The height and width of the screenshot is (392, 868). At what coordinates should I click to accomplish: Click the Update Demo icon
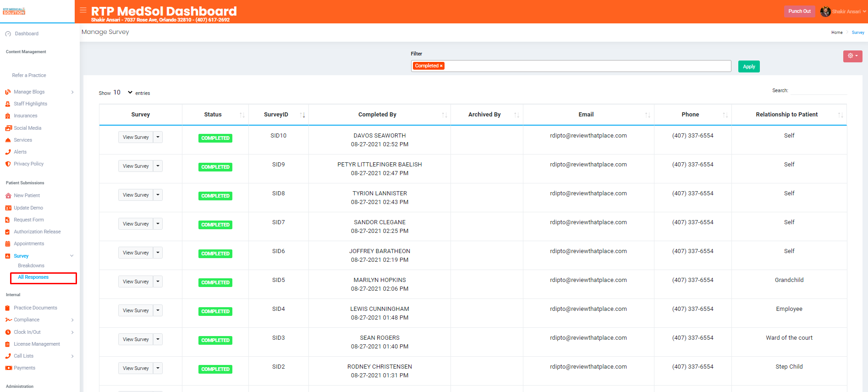8,208
